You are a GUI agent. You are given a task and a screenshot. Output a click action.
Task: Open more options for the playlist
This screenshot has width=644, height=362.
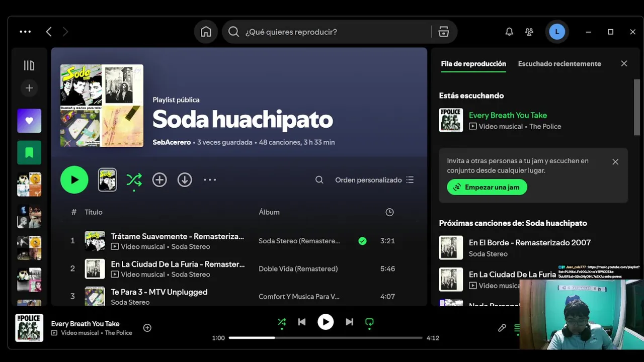[x=210, y=179]
